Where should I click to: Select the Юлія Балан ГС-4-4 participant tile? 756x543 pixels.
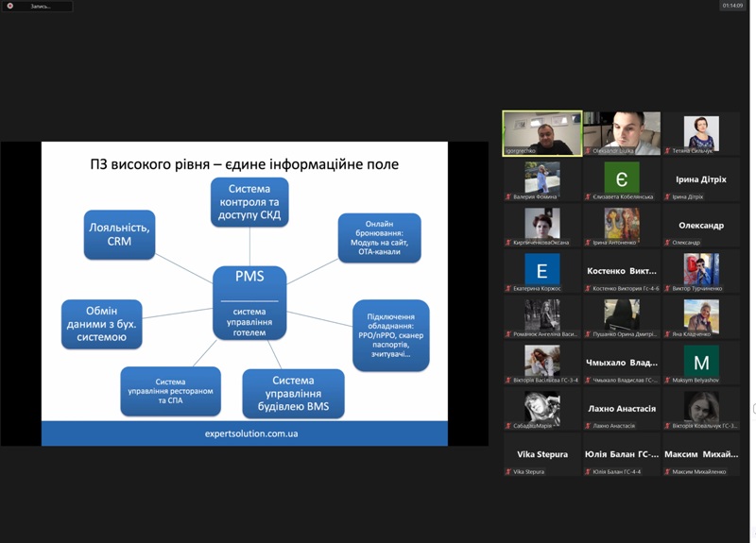(622, 454)
